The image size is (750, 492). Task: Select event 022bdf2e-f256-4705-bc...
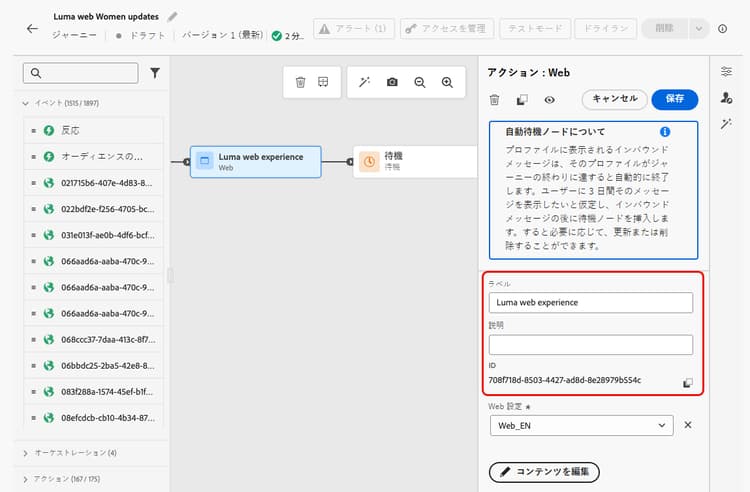click(x=93, y=209)
